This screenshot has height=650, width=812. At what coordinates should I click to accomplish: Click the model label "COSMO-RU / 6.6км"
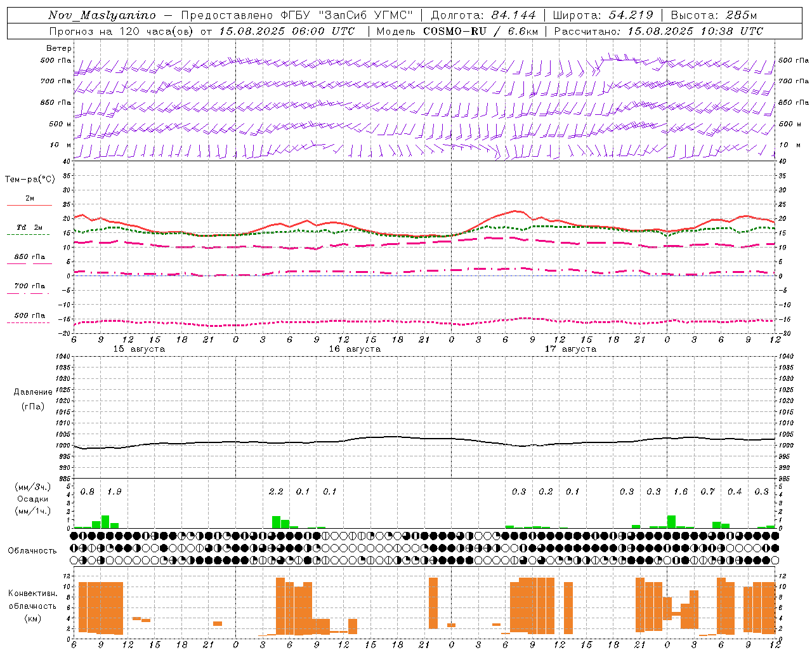pyautogui.click(x=480, y=31)
